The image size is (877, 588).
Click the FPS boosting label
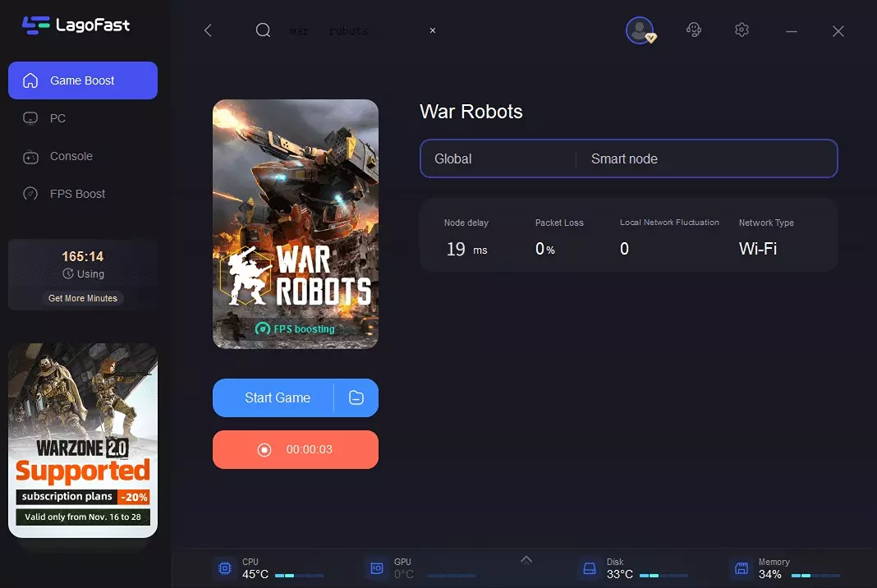pyautogui.click(x=295, y=329)
